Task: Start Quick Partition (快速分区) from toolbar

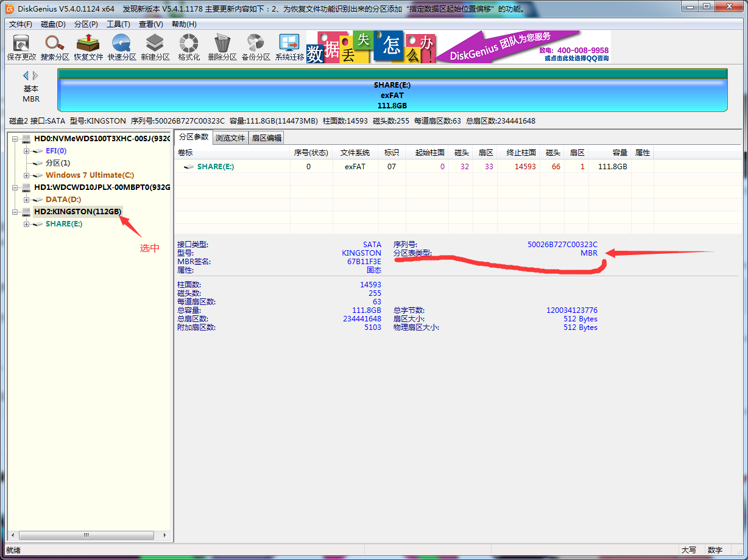Action: click(122, 47)
